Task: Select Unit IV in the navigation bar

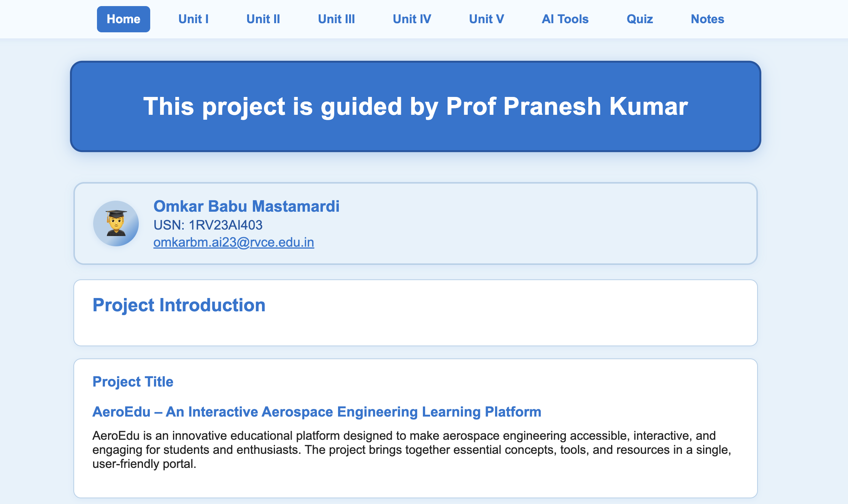Action: tap(412, 19)
